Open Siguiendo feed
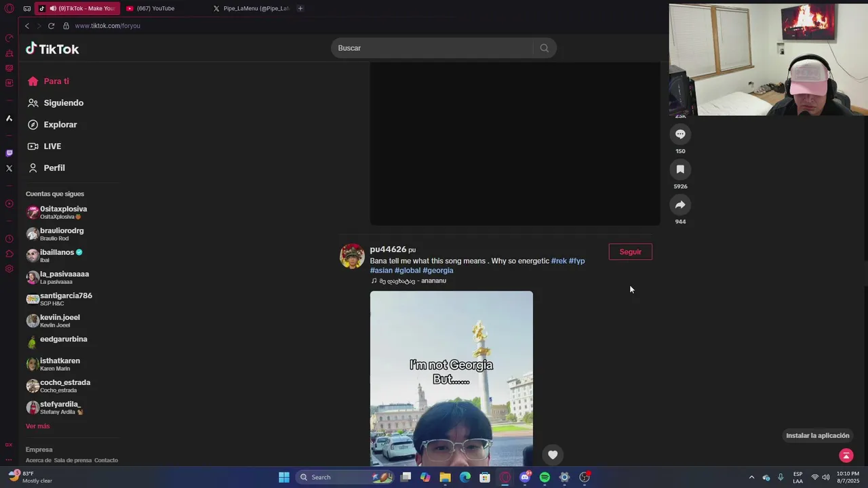The width and height of the screenshot is (868, 488). [x=56, y=103]
